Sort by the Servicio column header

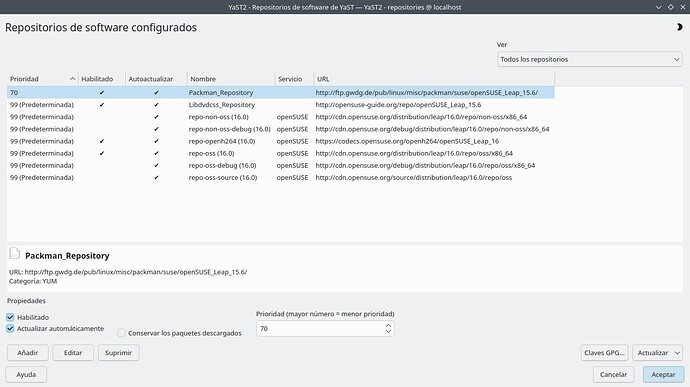tap(294, 79)
